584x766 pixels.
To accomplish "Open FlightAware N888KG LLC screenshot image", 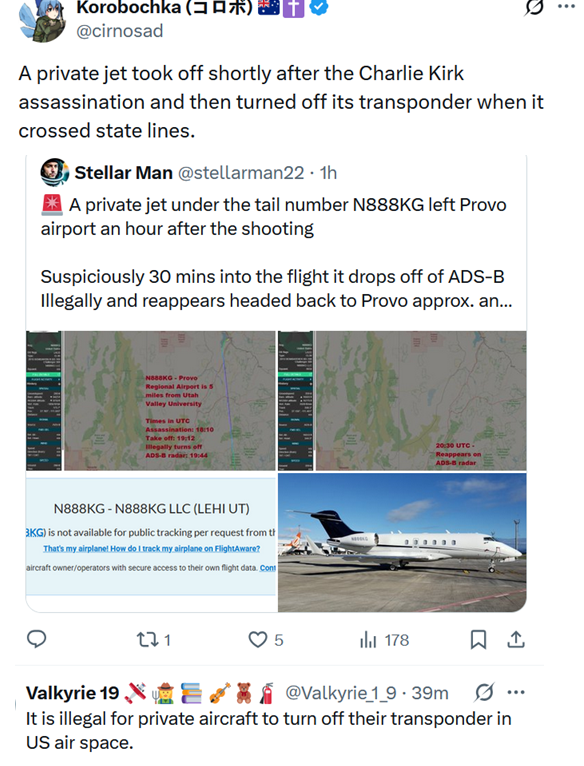I will [x=151, y=536].
